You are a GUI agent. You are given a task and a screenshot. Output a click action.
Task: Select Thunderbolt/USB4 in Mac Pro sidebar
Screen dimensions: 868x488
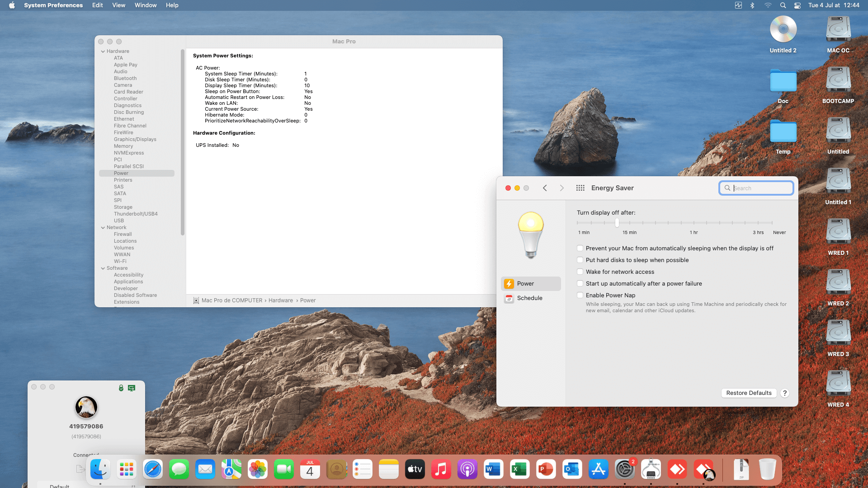pos(136,214)
